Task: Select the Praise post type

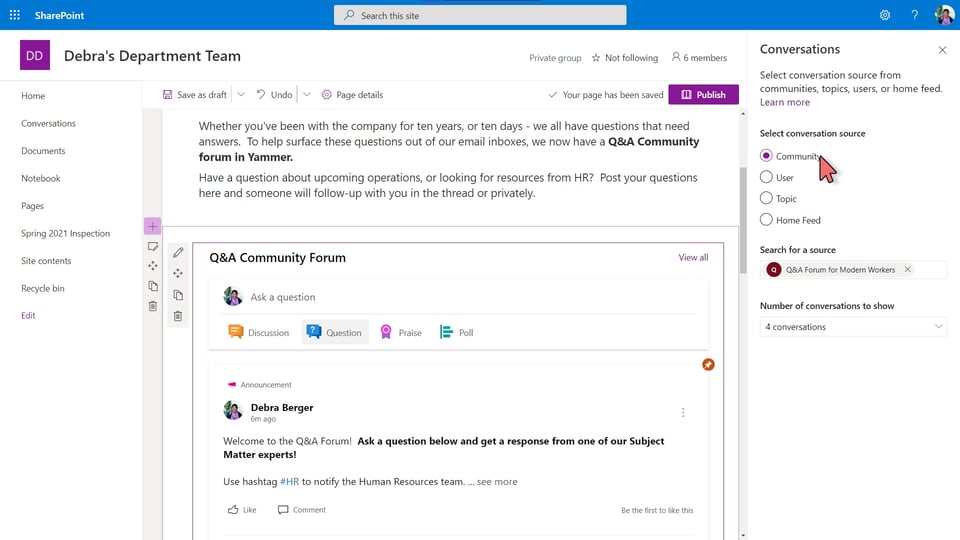Action: click(401, 332)
